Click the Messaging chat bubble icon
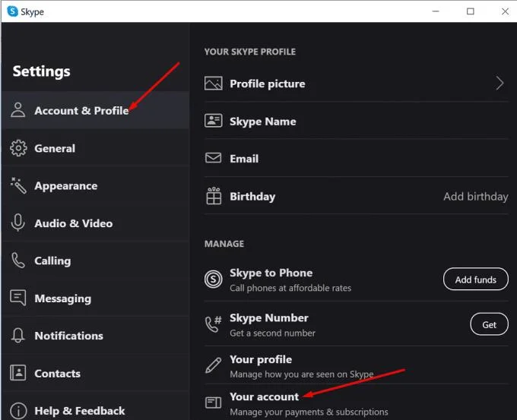This screenshot has width=517, height=420. click(17, 298)
